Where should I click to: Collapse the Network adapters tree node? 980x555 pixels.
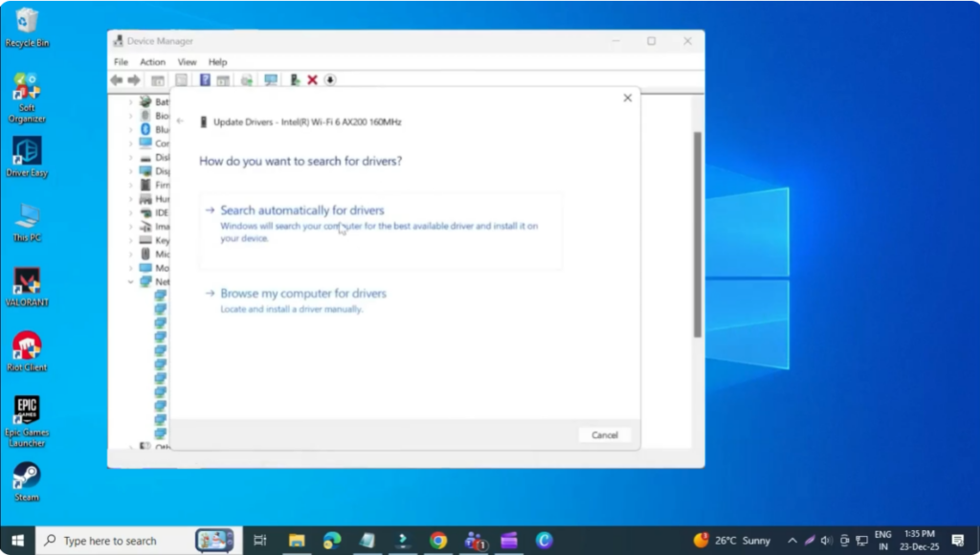coord(130,282)
